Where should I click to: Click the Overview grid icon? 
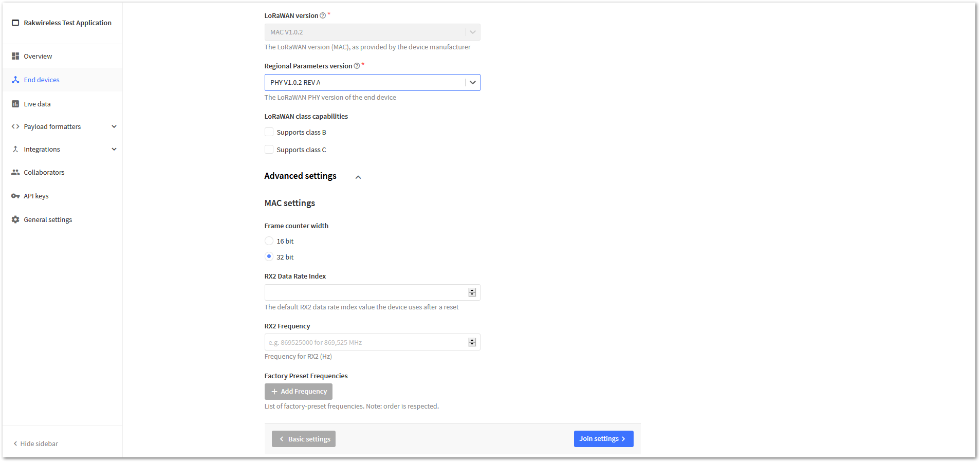point(15,56)
